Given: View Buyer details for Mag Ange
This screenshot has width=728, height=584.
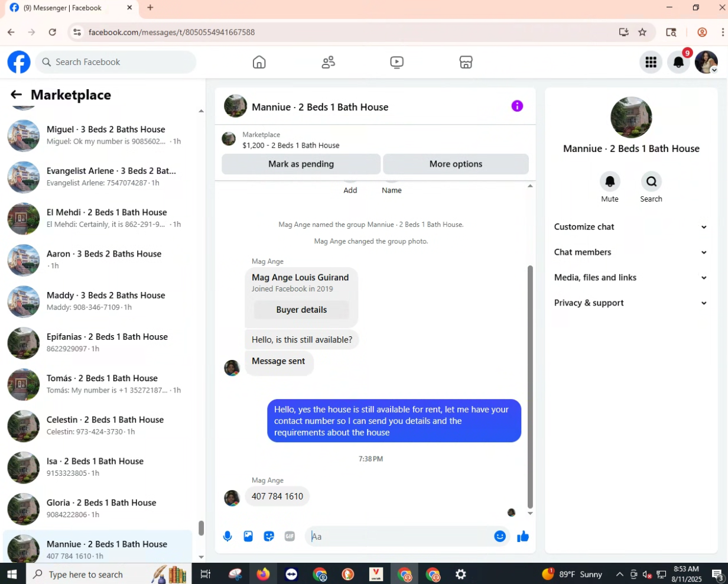Looking at the screenshot, I should click(x=301, y=310).
